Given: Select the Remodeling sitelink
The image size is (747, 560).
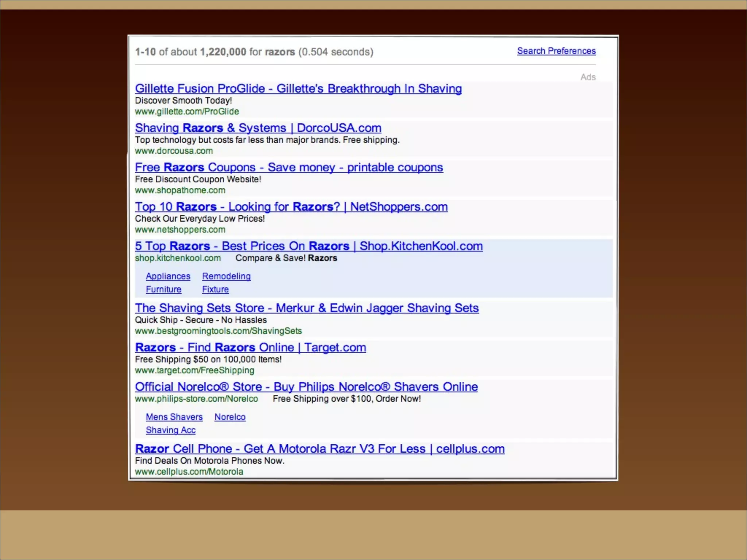Looking at the screenshot, I should (x=226, y=276).
